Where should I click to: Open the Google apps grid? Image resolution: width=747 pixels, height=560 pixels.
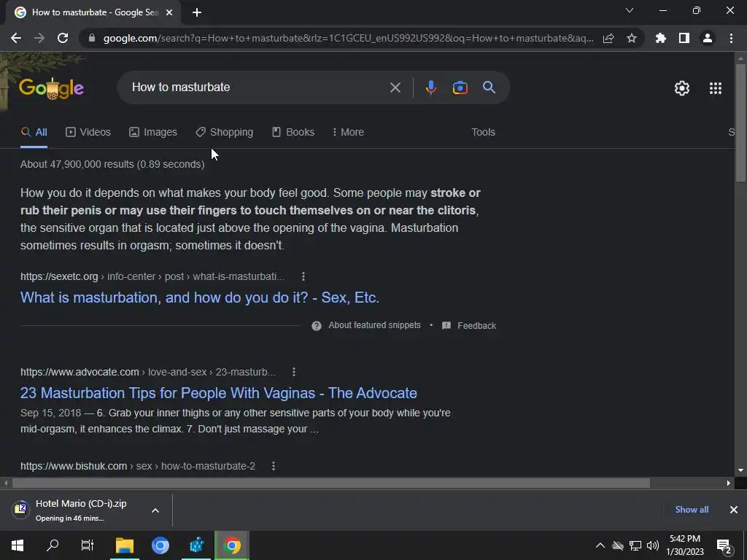point(716,88)
